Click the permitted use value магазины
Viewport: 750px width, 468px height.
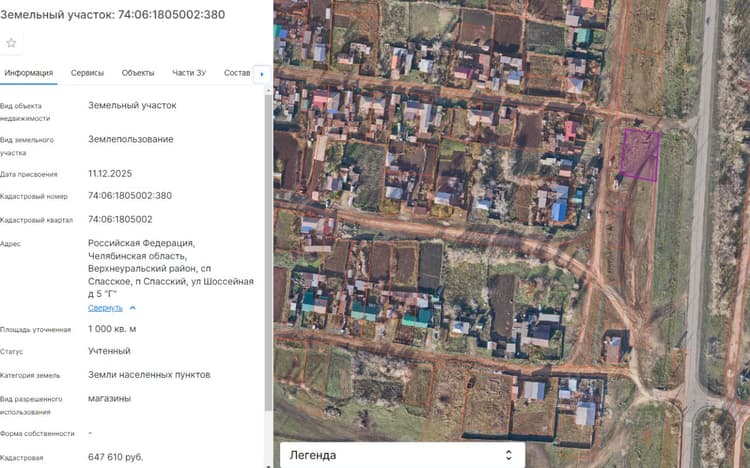(x=109, y=398)
